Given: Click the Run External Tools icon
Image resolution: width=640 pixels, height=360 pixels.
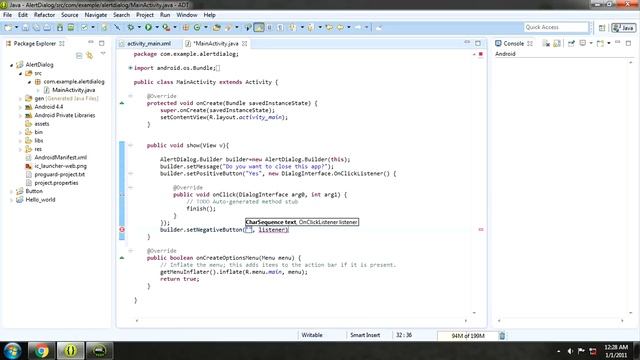Looking at the screenshot, I should [x=166, y=27].
